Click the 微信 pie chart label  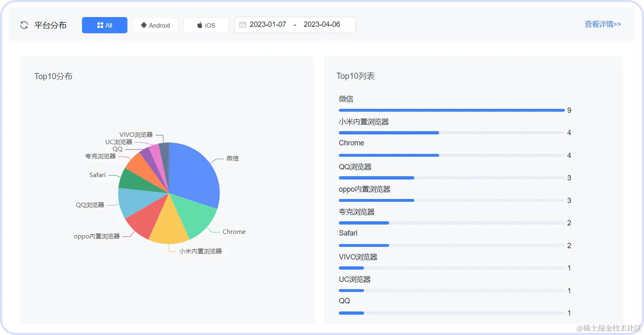click(x=233, y=158)
